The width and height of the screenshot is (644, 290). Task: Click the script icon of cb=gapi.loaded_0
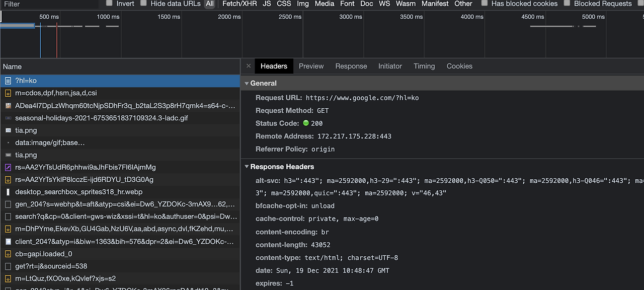point(8,254)
